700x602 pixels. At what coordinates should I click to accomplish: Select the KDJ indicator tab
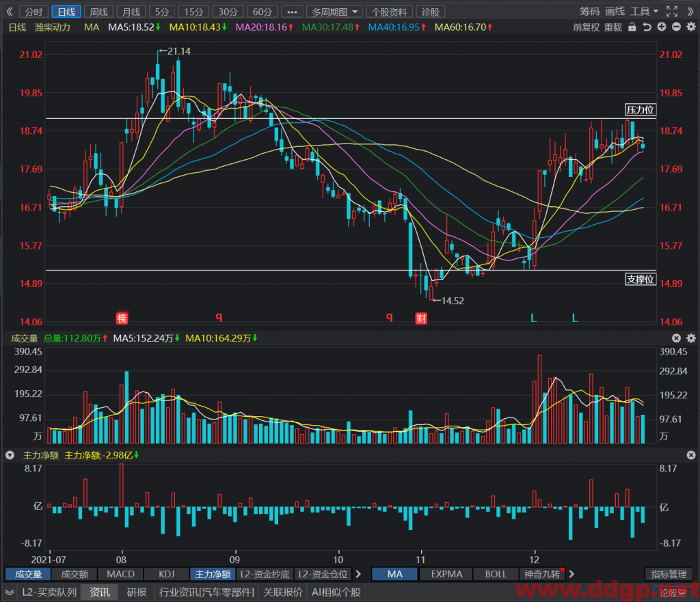(x=167, y=574)
